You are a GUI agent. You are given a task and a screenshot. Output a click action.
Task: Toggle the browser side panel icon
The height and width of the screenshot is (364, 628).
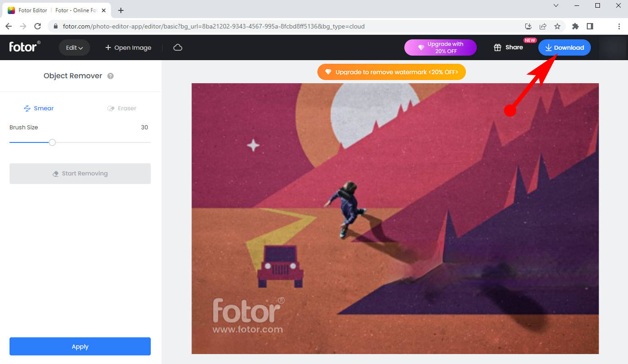590,26
